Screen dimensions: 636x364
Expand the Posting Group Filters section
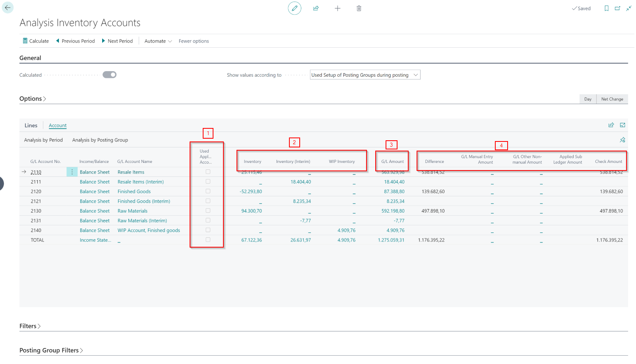51,350
